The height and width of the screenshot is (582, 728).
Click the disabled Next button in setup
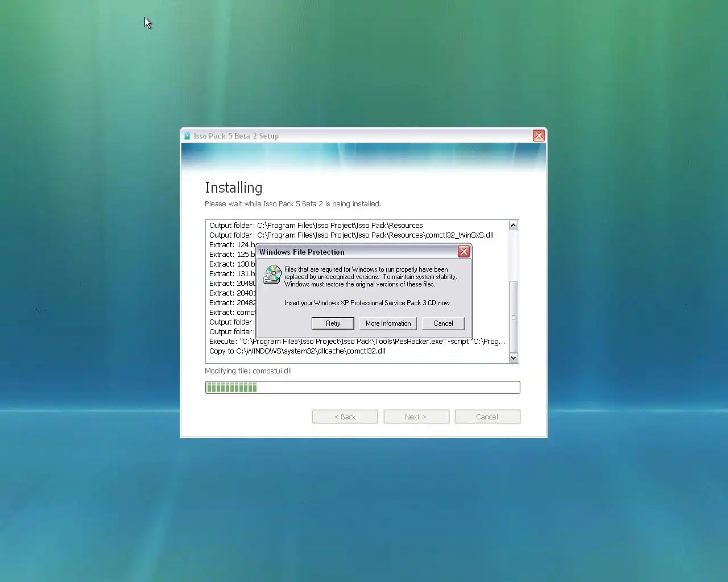click(416, 417)
